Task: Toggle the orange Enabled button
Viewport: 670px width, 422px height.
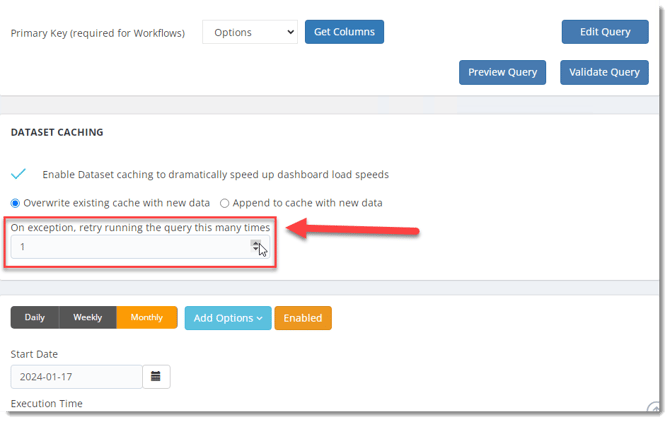Action: coord(303,318)
